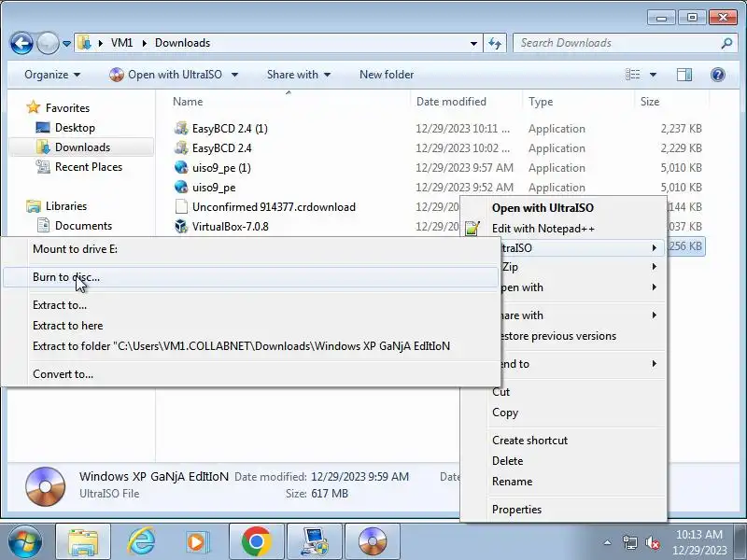Click the Help question mark icon
The width and height of the screenshot is (747, 560).
[x=717, y=75]
